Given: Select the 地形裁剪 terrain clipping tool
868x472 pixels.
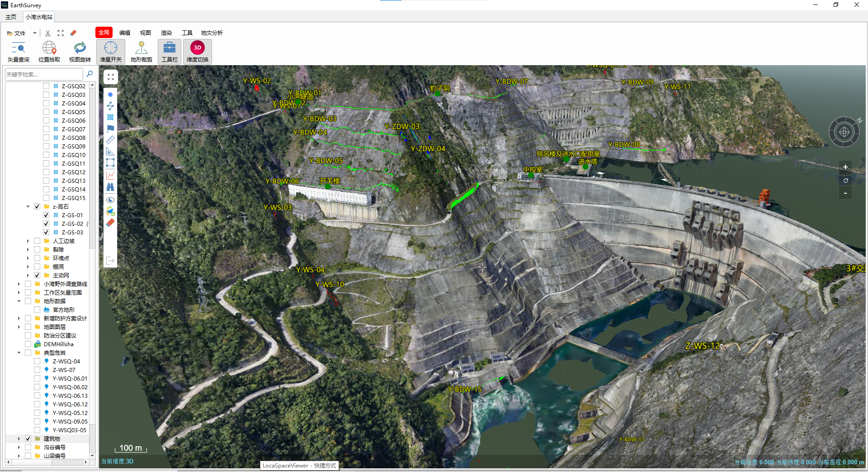Looking at the screenshot, I should click(x=141, y=52).
